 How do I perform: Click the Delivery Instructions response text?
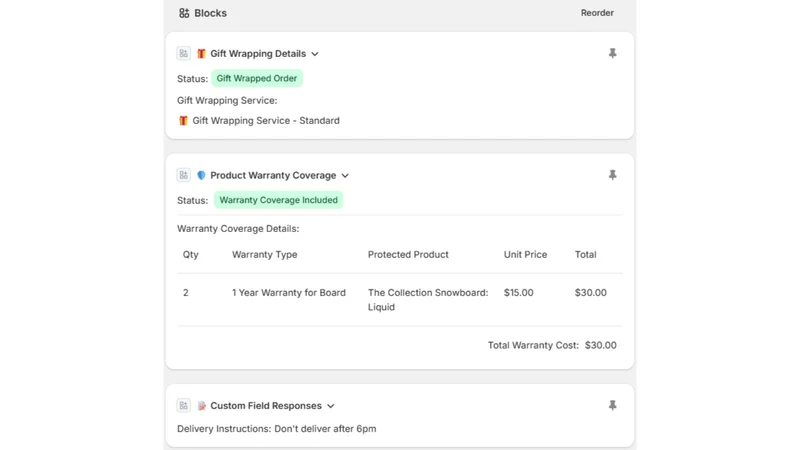(x=277, y=429)
